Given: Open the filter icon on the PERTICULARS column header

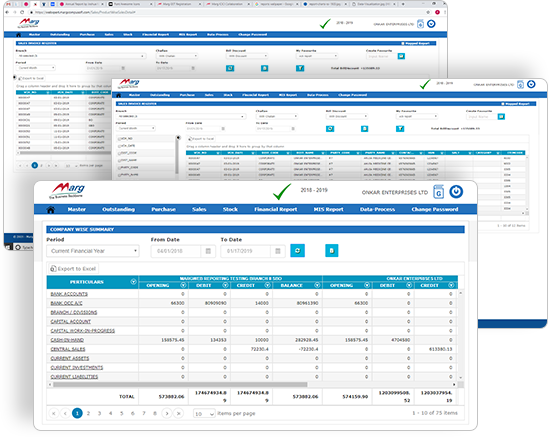Looking at the screenshot, I should coord(133,282).
